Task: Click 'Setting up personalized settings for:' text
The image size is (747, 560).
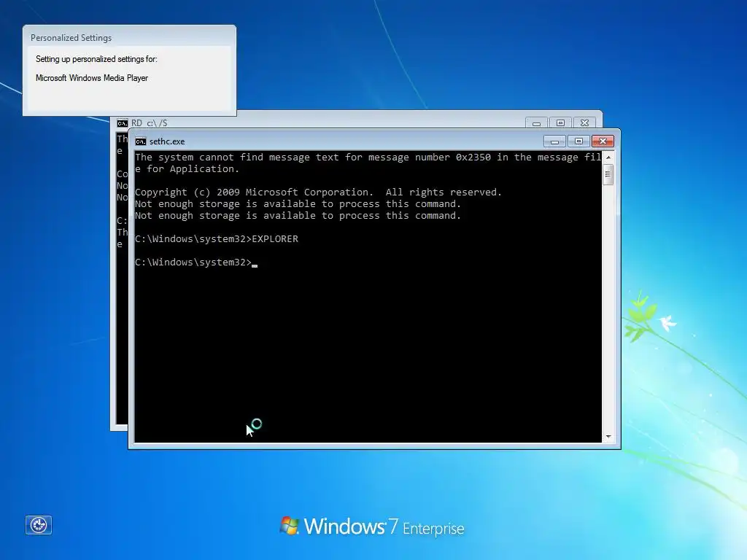Action: coord(96,59)
